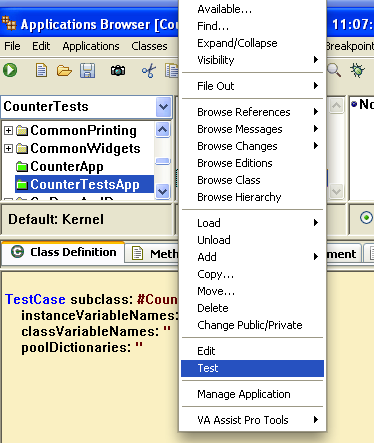Screen dimensions: 374x443
Task: Click the scissors Cut toolbar icon
Action: (149, 71)
